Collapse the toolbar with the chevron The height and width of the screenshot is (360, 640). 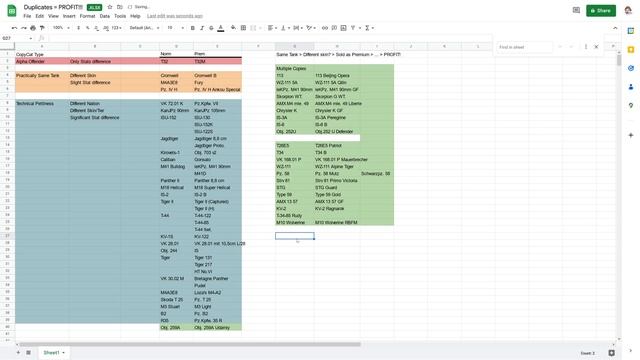[x=615, y=28]
